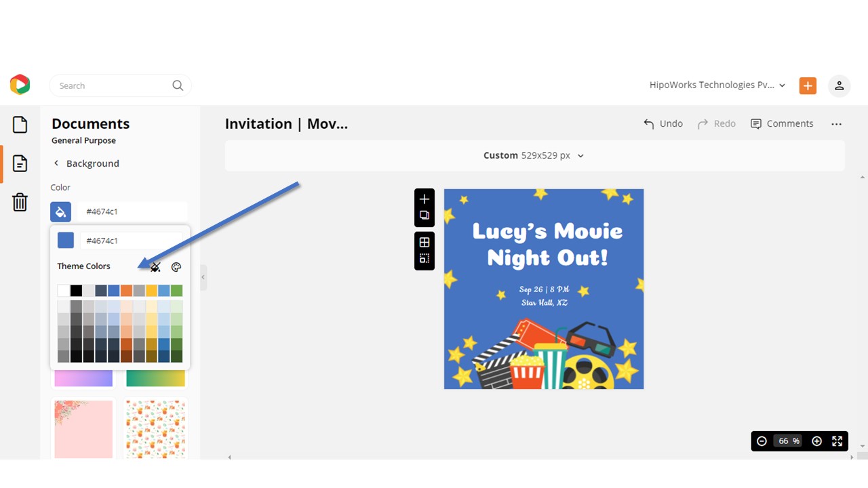Select the pink floral background thumbnail
Viewport: 868px width, 488px height.
click(83, 428)
